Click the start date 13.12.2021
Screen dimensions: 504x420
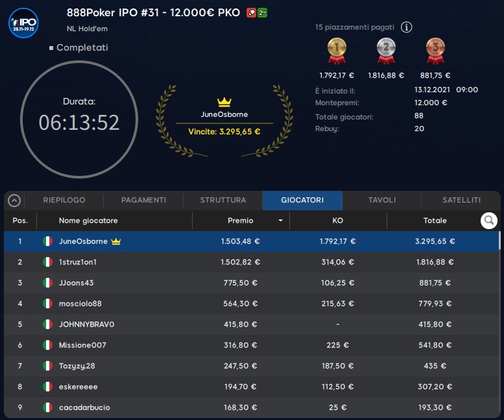[432, 90]
